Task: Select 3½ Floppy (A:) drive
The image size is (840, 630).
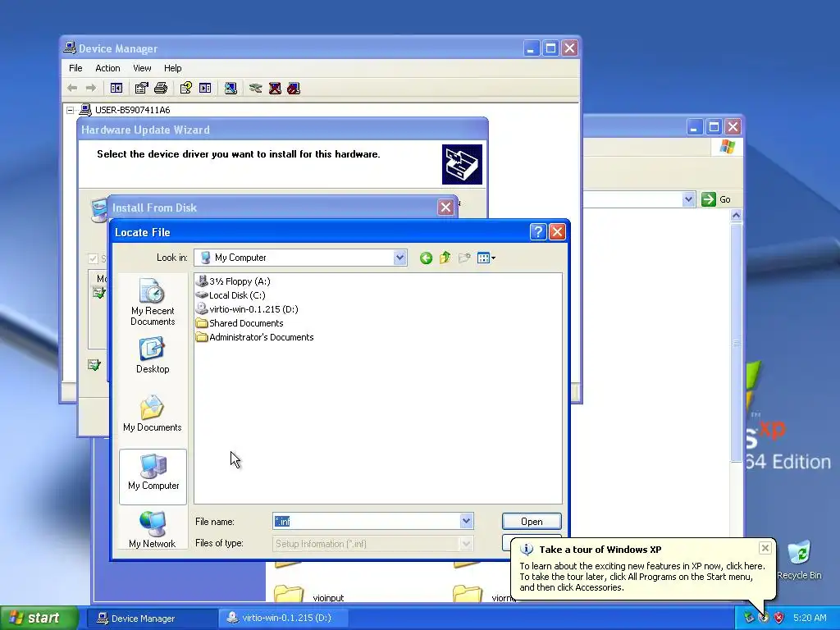Action: tap(234, 281)
